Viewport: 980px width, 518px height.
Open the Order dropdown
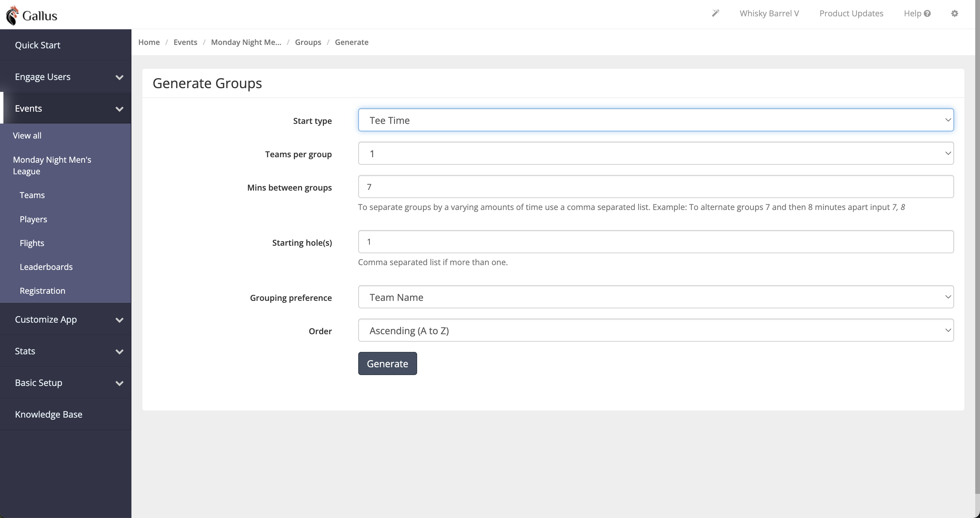pos(656,330)
